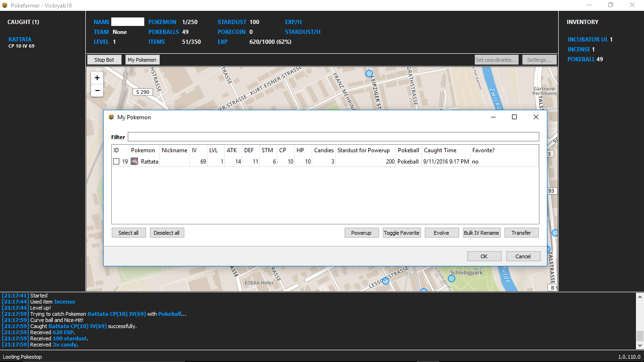The width and height of the screenshot is (644, 362).
Task: Click the My Pokemon dialog icon
Action: pyautogui.click(x=111, y=117)
